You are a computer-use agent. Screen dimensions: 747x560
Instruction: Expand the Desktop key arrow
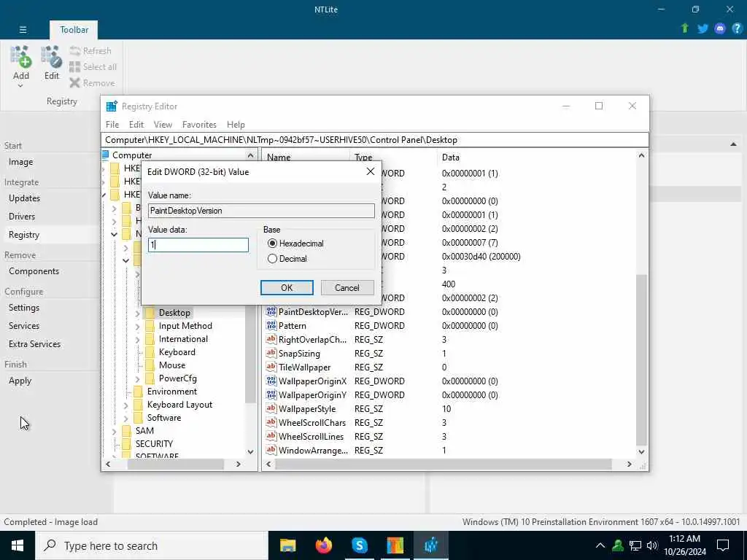tap(138, 314)
